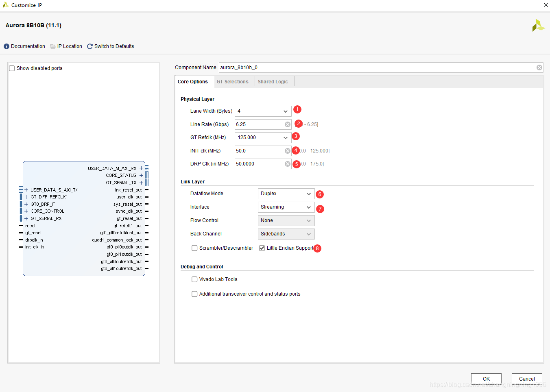Image resolution: width=550 pixels, height=392 pixels.
Task: Open the Interface Streaming dropdown
Action: [x=286, y=207]
